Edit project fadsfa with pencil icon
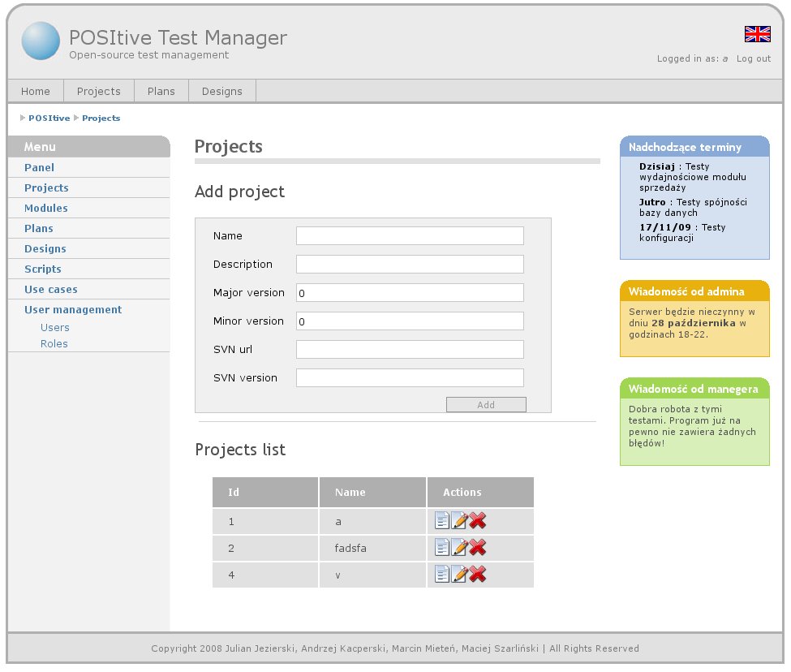The width and height of the screenshot is (791, 672). pos(459,547)
